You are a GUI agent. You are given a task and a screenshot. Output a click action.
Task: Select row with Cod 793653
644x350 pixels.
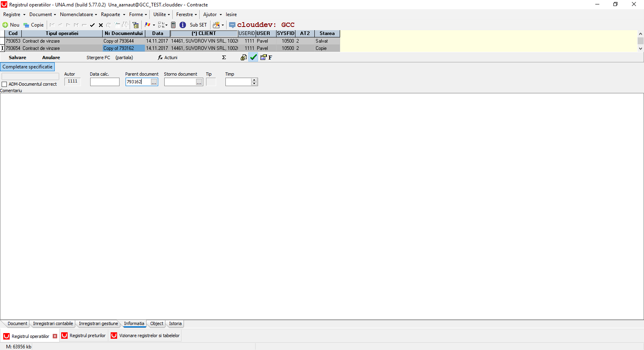172,41
